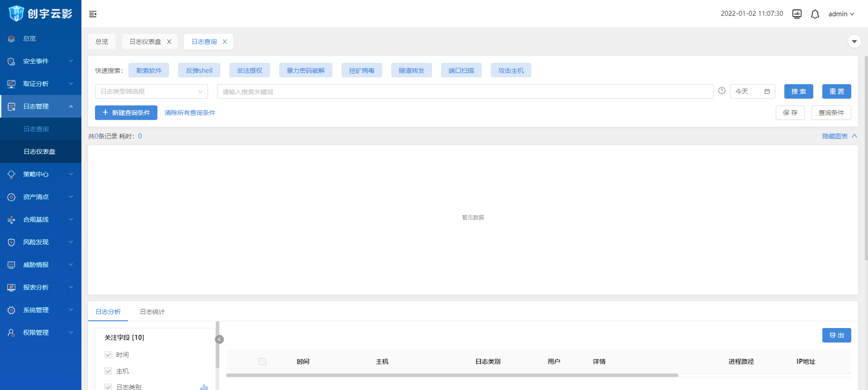
Task: Click the 资产清点 sidebar icon
Action: (x=11, y=197)
